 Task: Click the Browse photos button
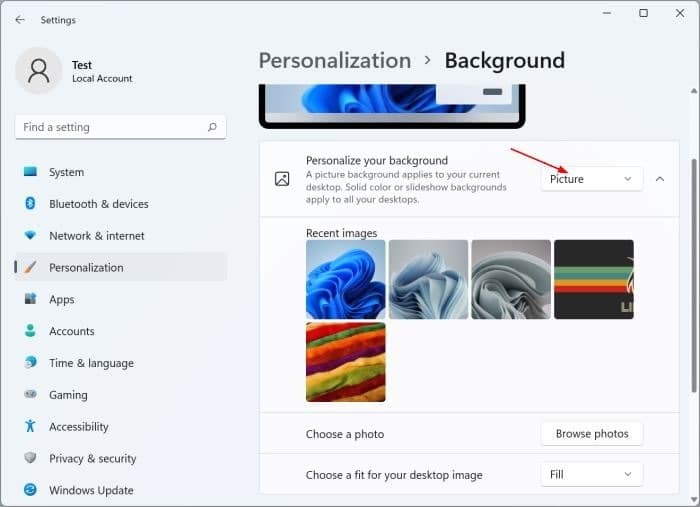point(592,433)
